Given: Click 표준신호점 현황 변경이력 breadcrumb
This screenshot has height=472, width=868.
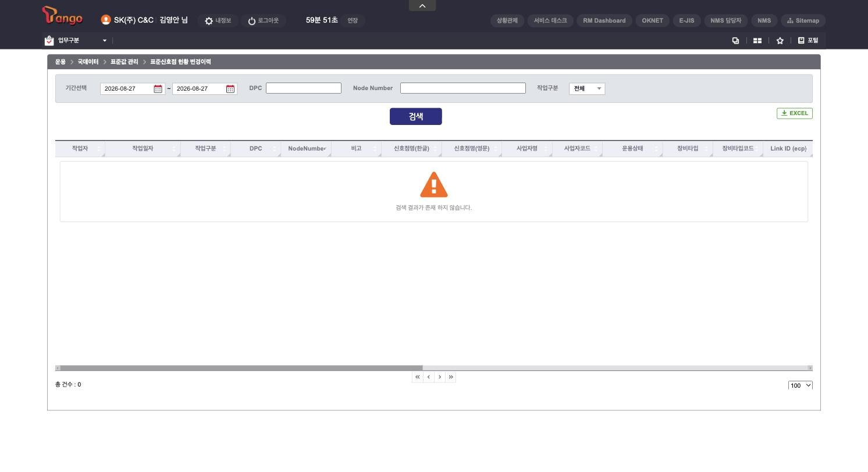Looking at the screenshot, I should 180,62.
